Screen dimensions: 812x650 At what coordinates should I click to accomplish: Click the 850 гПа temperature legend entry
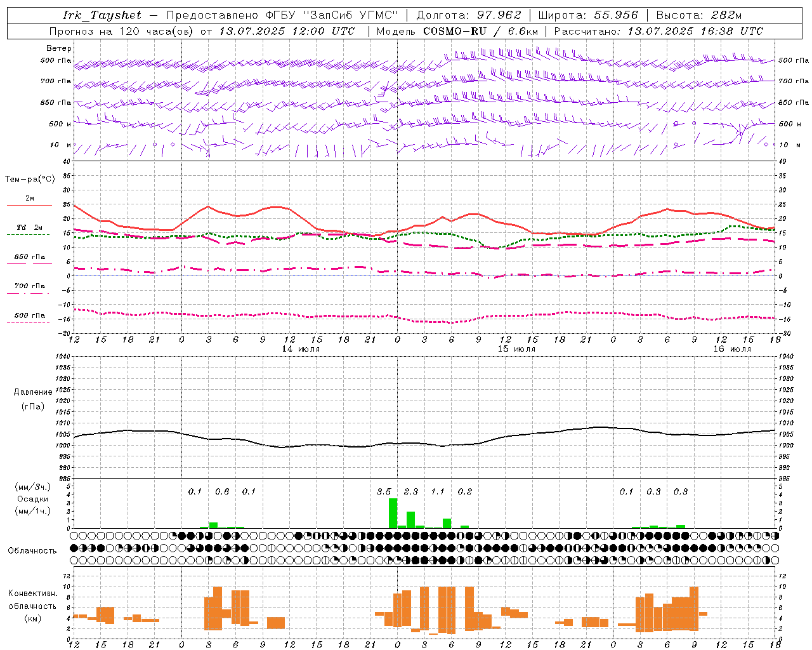[30, 257]
